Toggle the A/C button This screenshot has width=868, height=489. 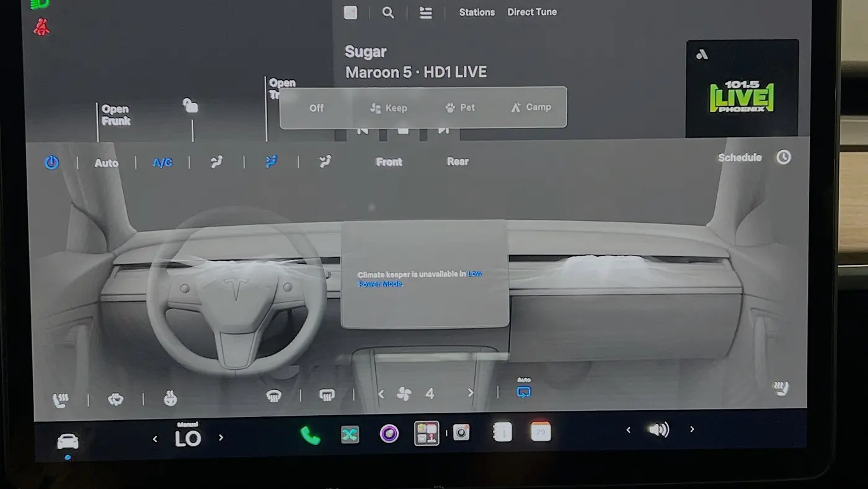[162, 163]
